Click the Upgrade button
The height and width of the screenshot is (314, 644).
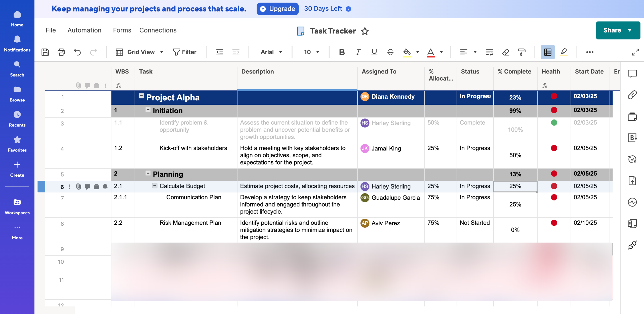pyautogui.click(x=277, y=9)
